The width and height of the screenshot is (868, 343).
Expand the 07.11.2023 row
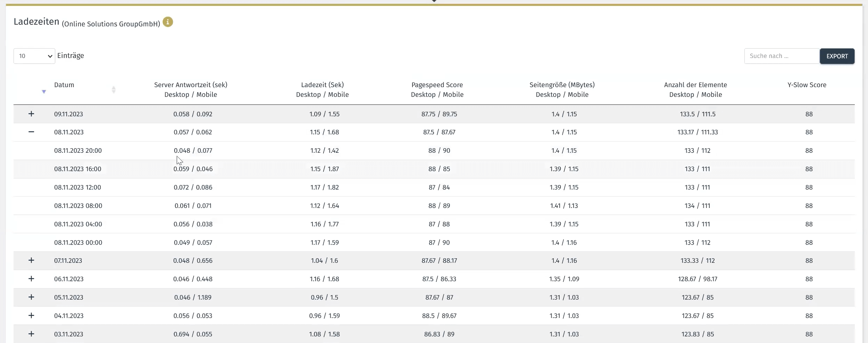31,260
